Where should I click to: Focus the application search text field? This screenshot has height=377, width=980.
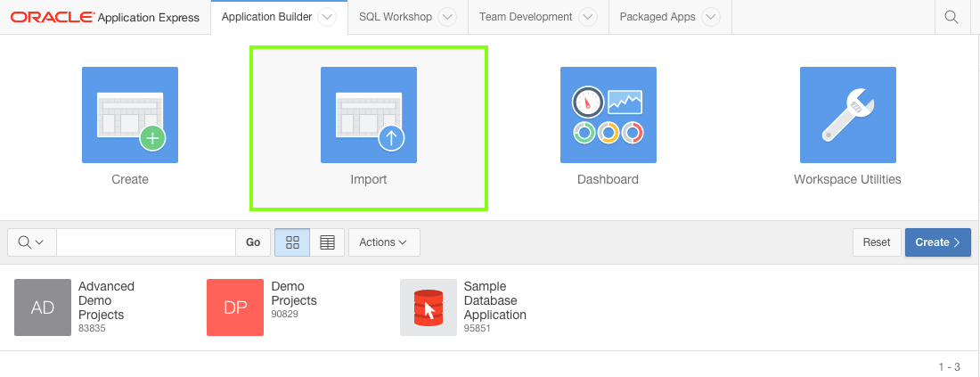pos(145,242)
